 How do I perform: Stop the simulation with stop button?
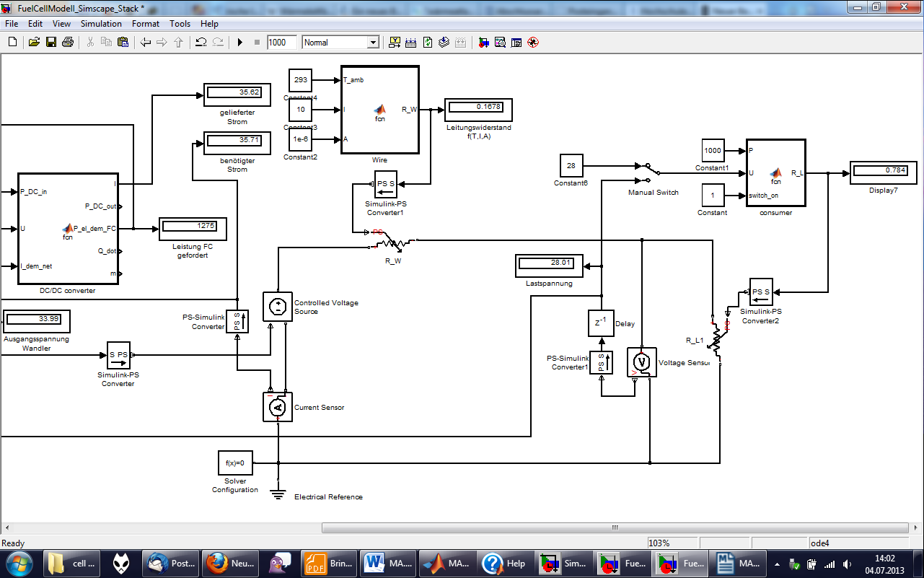(257, 43)
